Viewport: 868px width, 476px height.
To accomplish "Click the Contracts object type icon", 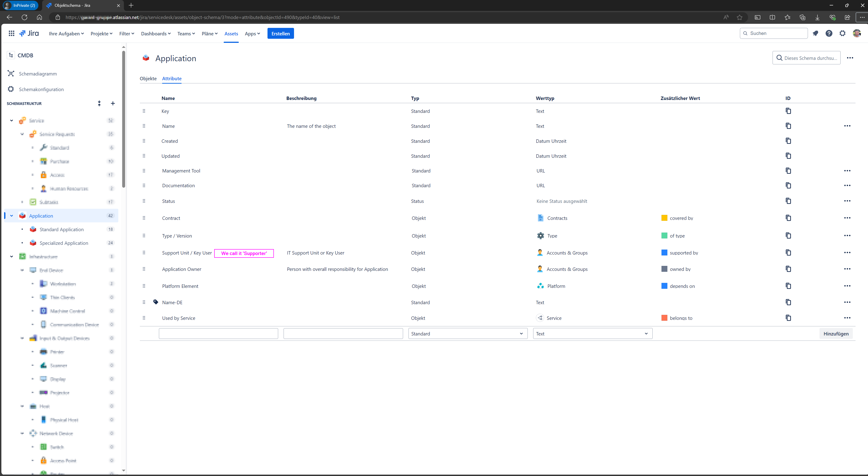I will pyautogui.click(x=540, y=218).
